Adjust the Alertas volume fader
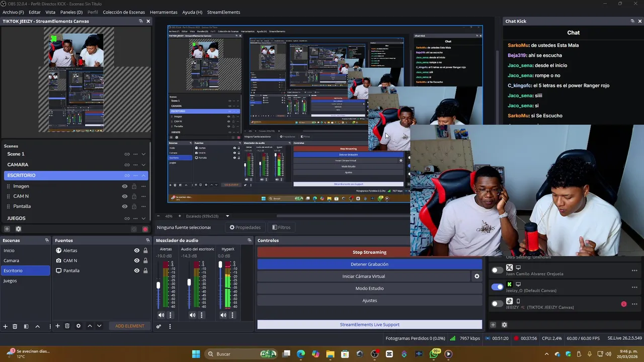Image resolution: width=644 pixels, height=362 pixels. pos(158,285)
